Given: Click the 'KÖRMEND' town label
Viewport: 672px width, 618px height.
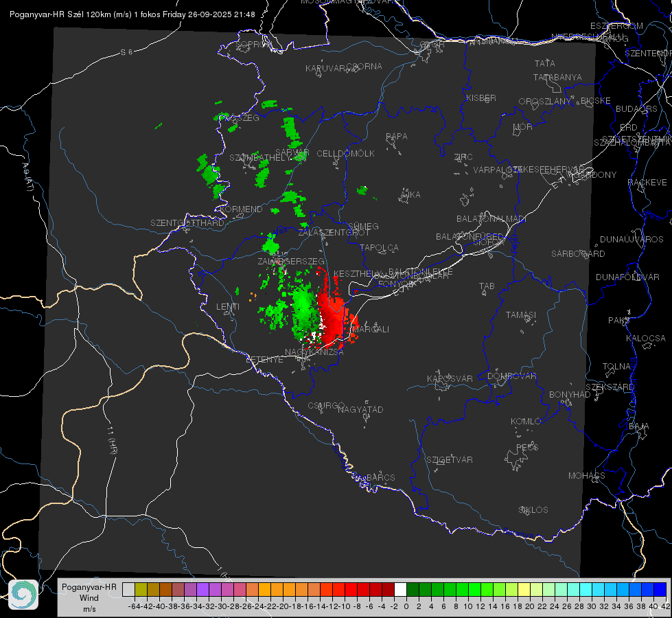Looking at the screenshot, I should [x=241, y=209].
